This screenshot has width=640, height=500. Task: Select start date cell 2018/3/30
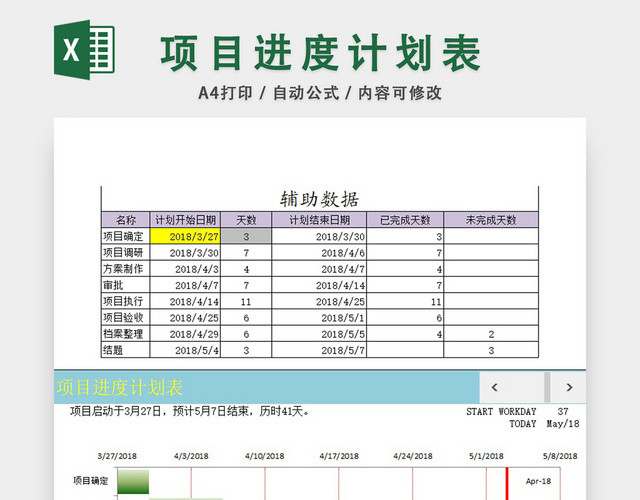tap(185, 253)
